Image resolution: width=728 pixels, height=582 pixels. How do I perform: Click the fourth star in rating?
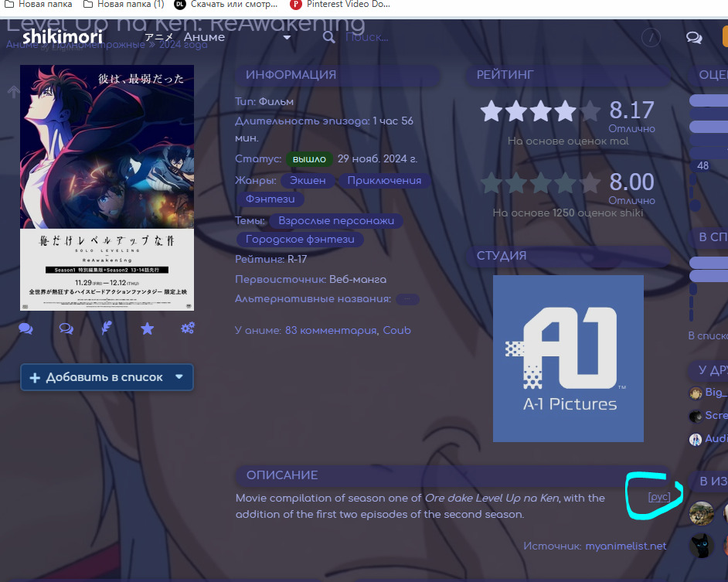565,111
